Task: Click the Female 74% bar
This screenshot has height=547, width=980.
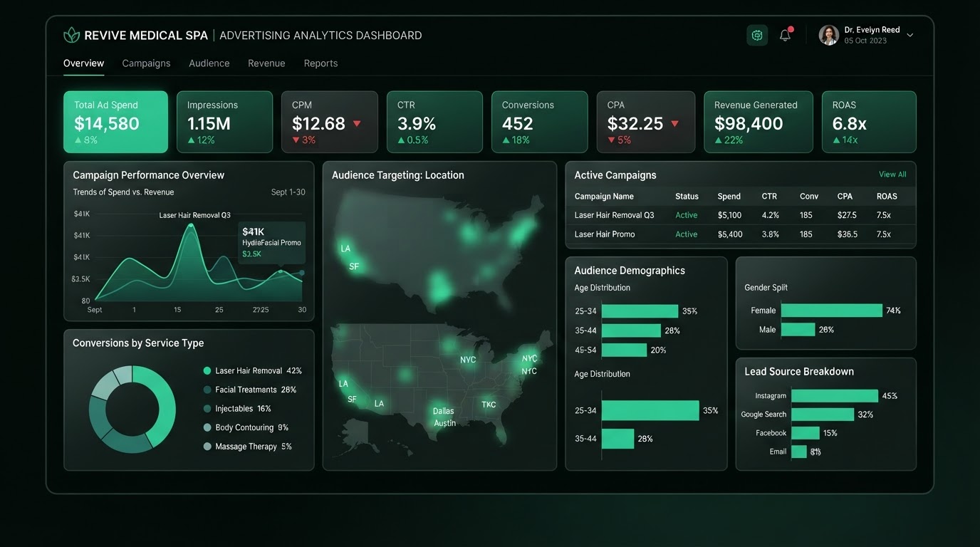Action: pos(832,311)
